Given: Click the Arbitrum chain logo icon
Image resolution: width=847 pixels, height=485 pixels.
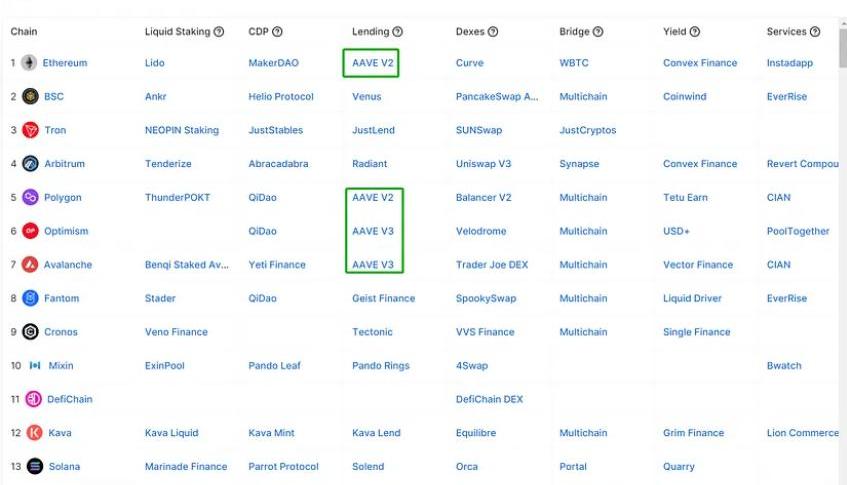Looking at the screenshot, I should click(30, 164).
